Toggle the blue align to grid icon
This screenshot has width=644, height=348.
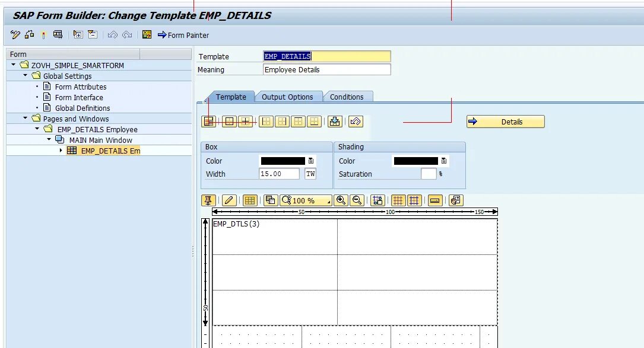click(414, 200)
